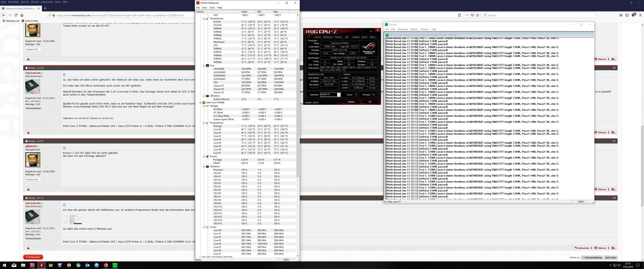
Task: Open the page actions three-dot menu
Action: (x=467, y=15)
